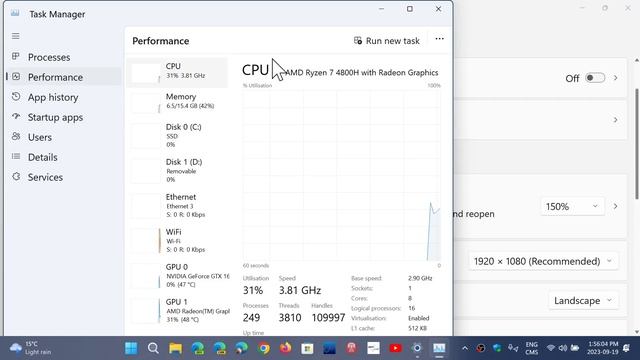Select the WiFi performance item
The image size is (640, 360).
(x=177, y=240)
